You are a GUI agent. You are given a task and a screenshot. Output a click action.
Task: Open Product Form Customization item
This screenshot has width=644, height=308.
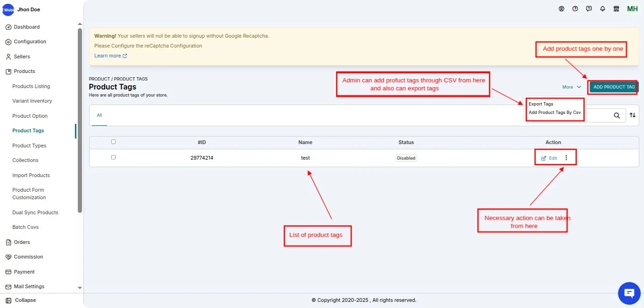point(28,194)
